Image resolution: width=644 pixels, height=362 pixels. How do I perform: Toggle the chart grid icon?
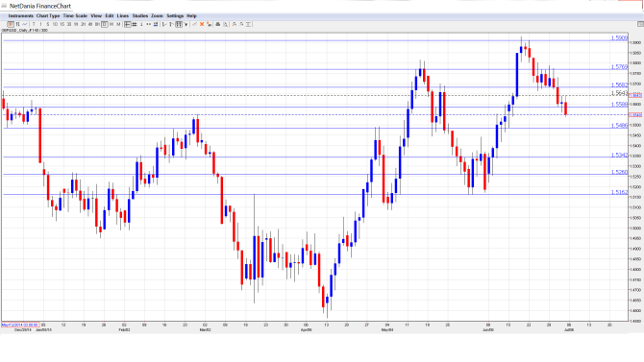pos(135,24)
